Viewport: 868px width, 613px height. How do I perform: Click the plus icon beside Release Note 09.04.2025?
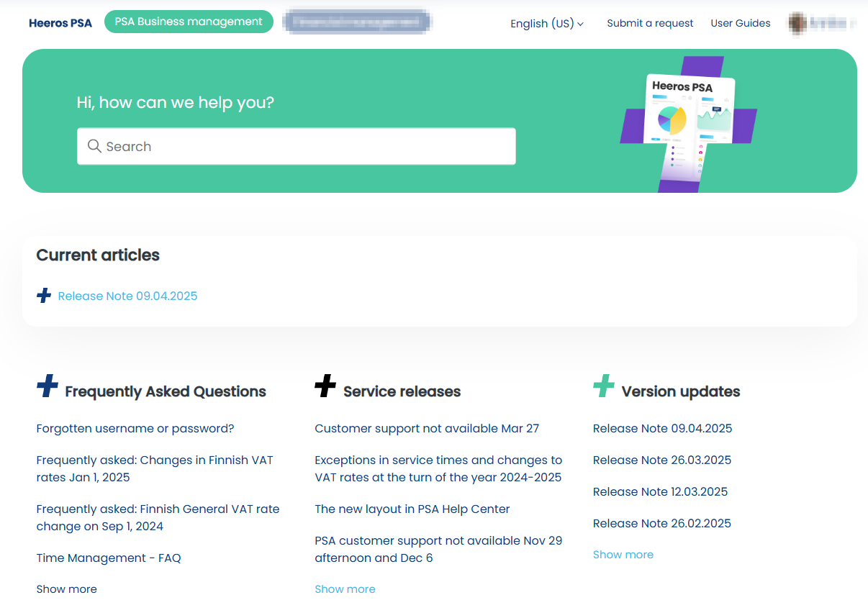click(x=44, y=296)
